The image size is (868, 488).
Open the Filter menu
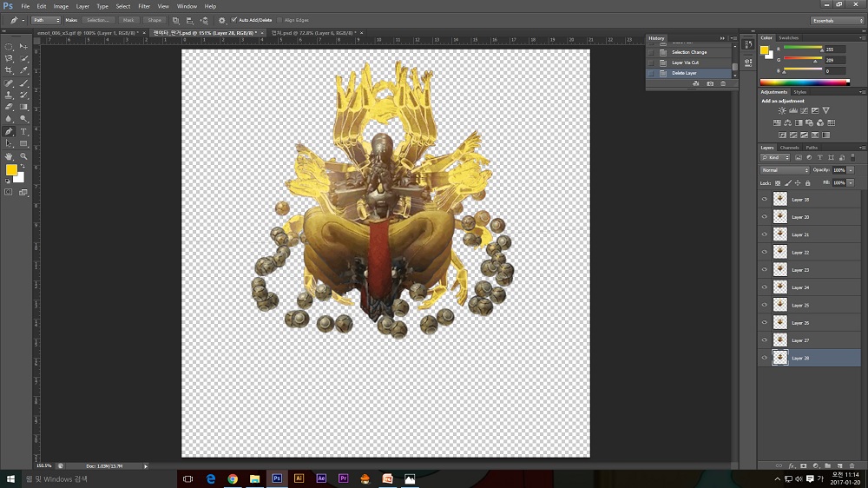[x=144, y=6]
